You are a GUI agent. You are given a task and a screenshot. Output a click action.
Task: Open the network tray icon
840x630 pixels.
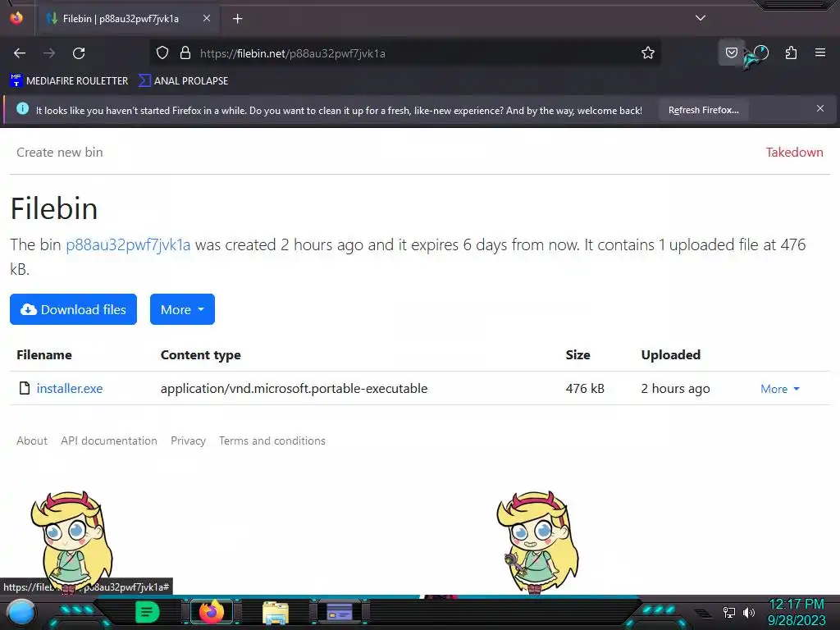[729, 612]
